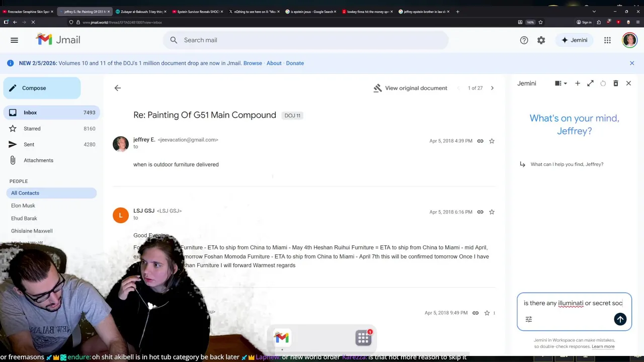
Task: Dismiss the DOJ announcement banner
Action: (632, 63)
